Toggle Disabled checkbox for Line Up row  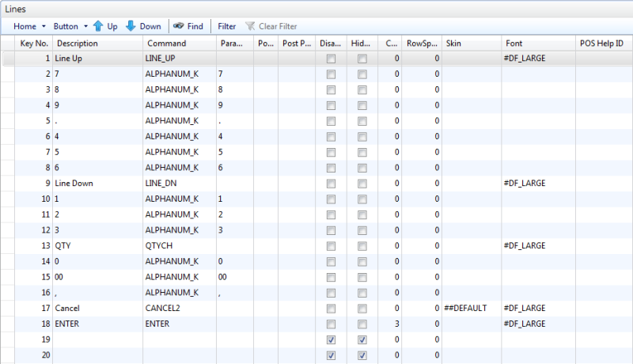[x=331, y=59]
